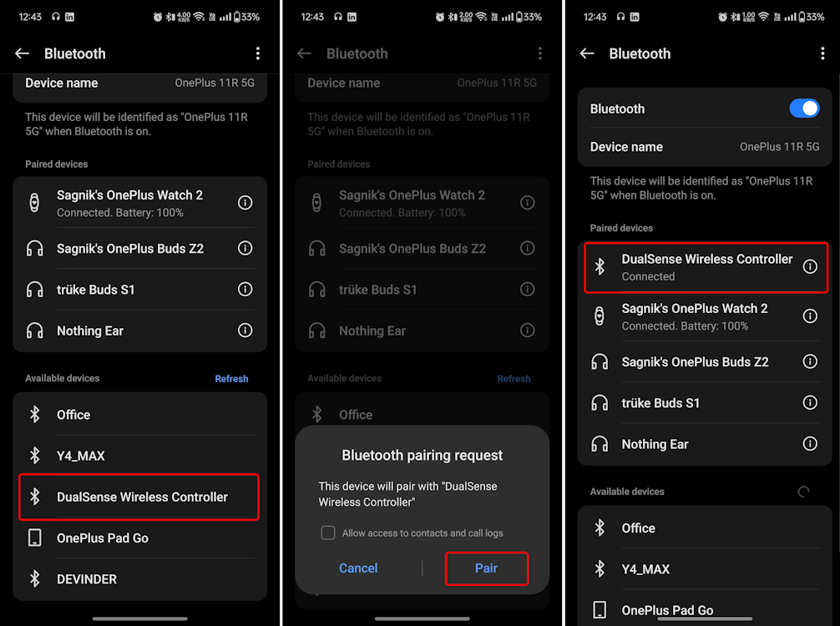Select DualSense Wireless Controller in available devices
The width and height of the screenshot is (840, 626).
(139, 497)
